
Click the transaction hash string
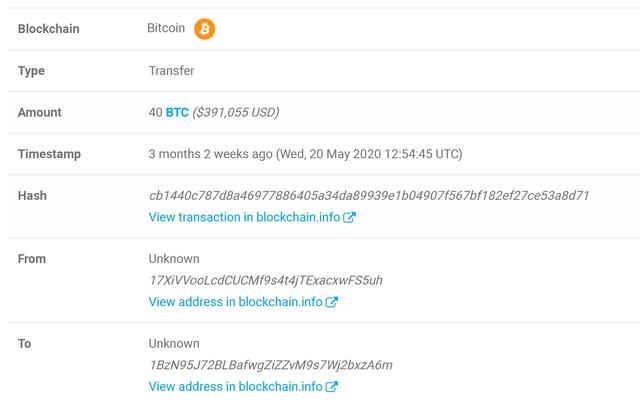pos(368,196)
